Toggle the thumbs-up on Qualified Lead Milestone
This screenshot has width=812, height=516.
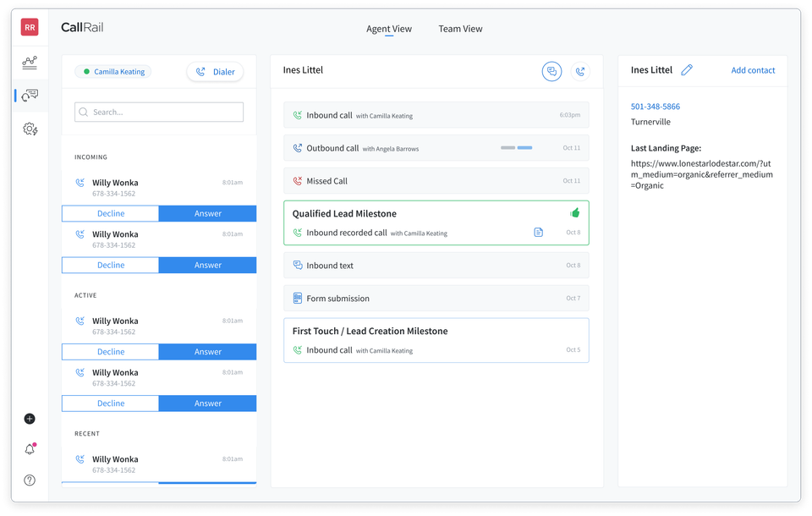575,212
